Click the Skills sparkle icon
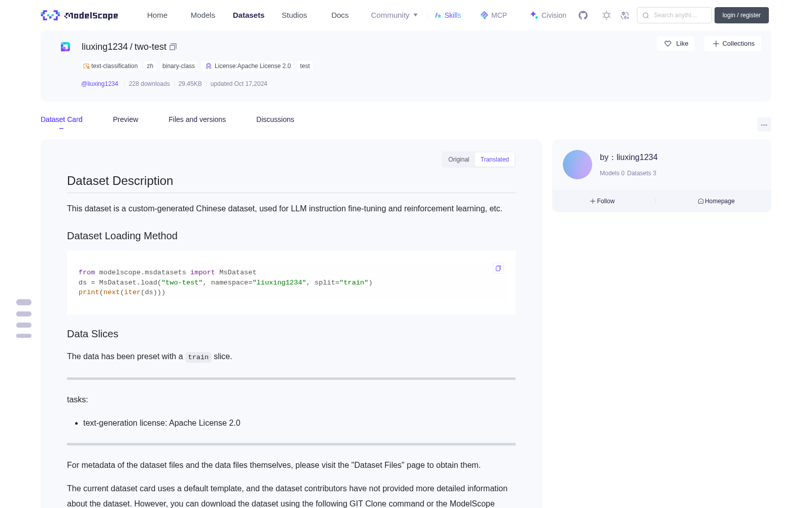 tap(438, 15)
